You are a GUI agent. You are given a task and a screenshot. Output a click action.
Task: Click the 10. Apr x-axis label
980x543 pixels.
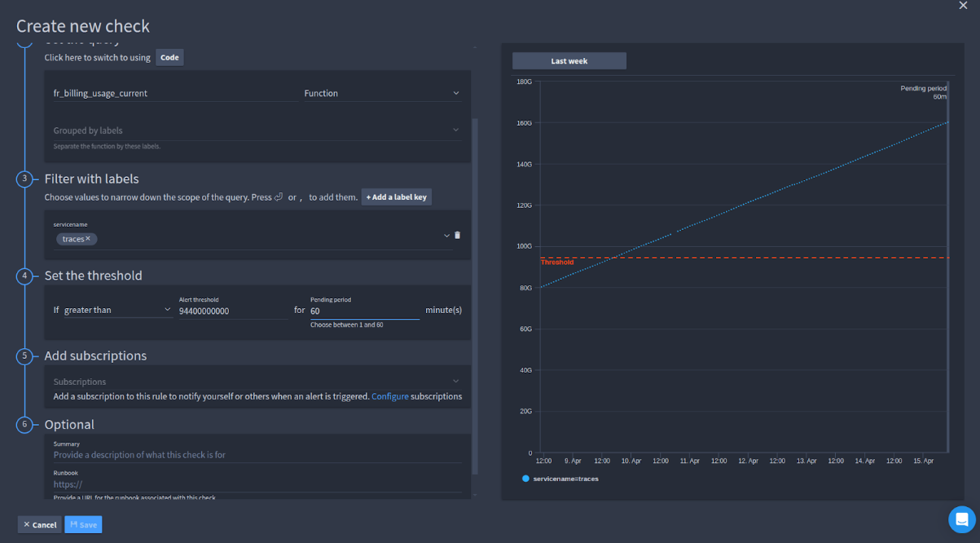(x=631, y=461)
